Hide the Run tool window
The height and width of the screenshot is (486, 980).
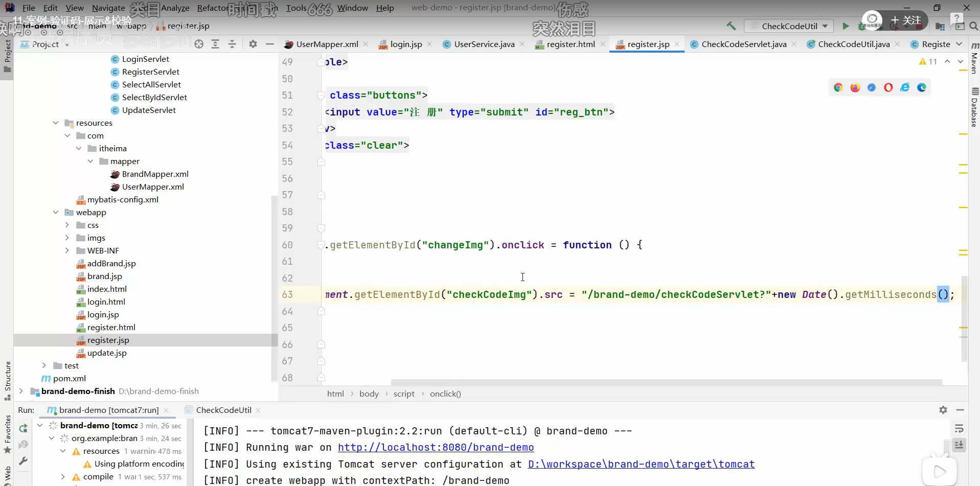click(960, 410)
